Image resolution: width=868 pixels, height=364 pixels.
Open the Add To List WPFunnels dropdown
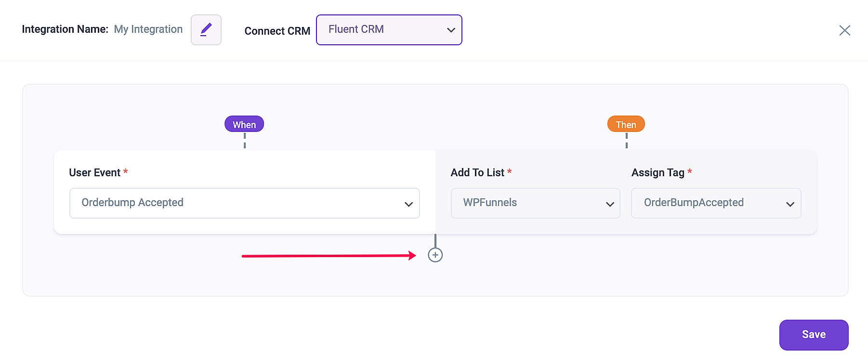tap(535, 203)
